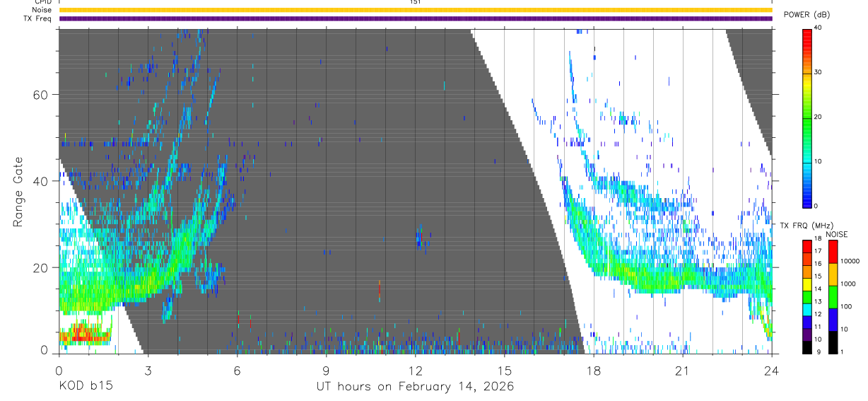Click the 12 tick on UT hours axis

pos(415,370)
